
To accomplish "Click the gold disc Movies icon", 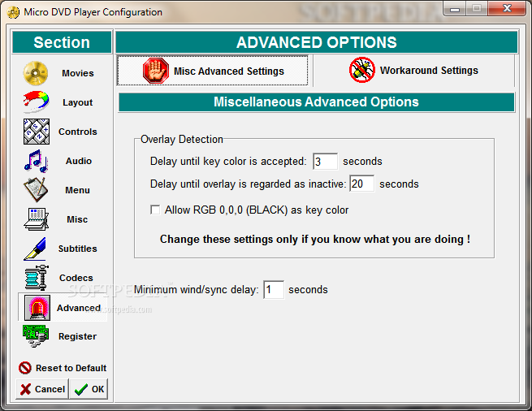I will coord(36,73).
